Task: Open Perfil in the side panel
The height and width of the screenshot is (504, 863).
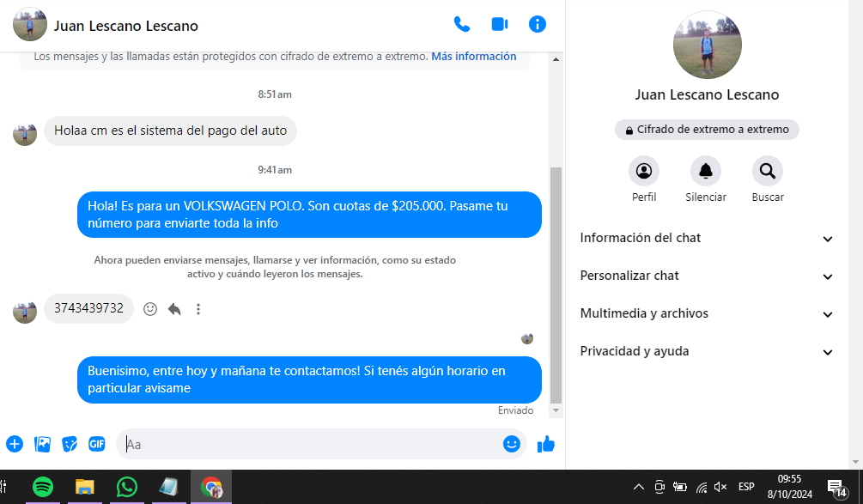Action: pyautogui.click(x=644, y=171)
